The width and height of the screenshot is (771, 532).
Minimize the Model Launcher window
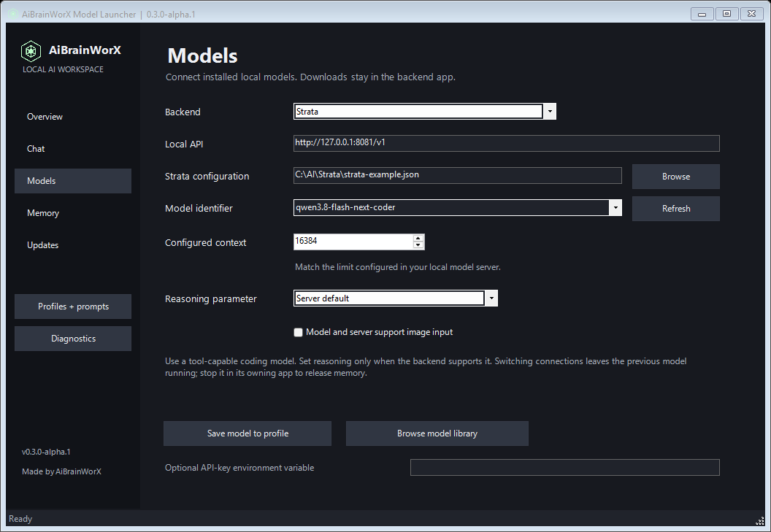coord(702,14)
